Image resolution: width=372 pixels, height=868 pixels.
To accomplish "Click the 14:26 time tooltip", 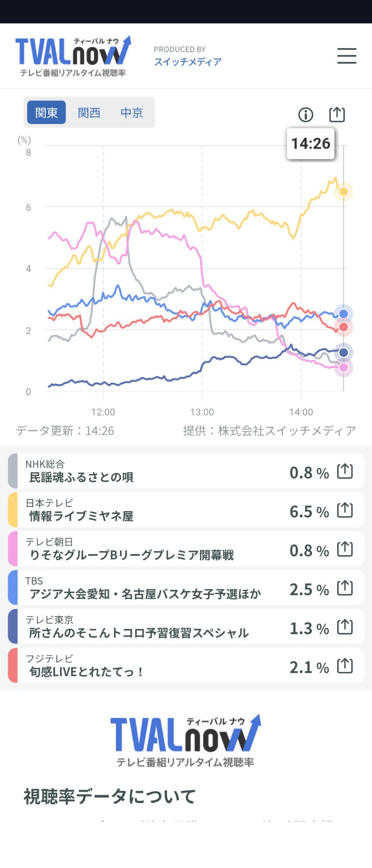I will [311, 143].
